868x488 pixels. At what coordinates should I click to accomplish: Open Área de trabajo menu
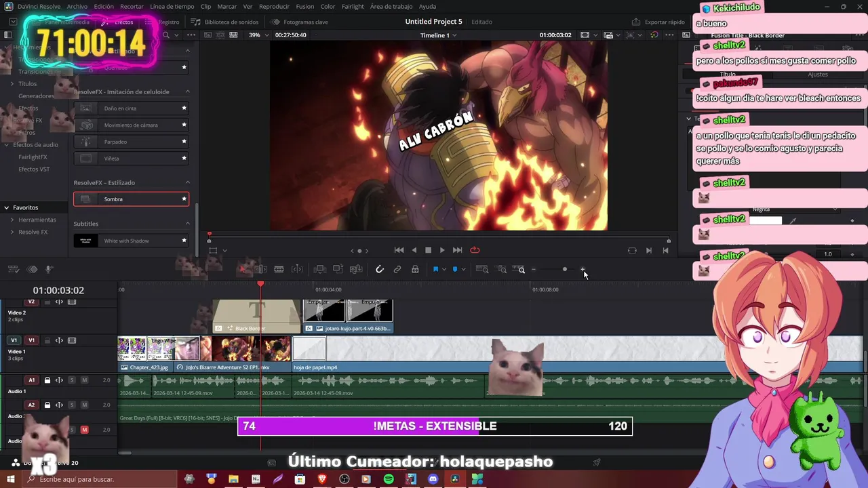point(392,6)
